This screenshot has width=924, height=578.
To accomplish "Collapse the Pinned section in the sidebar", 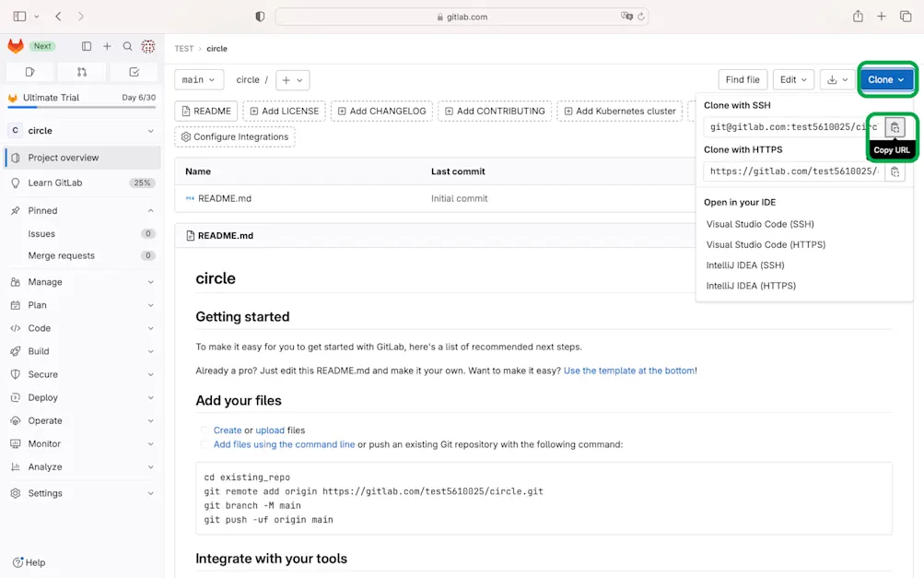I will pos(152,210).
